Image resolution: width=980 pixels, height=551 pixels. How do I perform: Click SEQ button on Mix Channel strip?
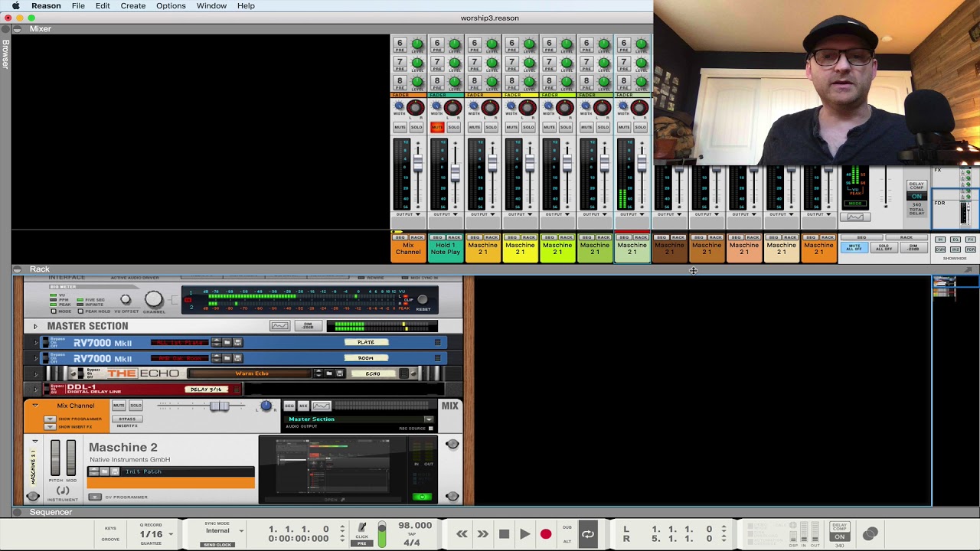tap(400, 237)
